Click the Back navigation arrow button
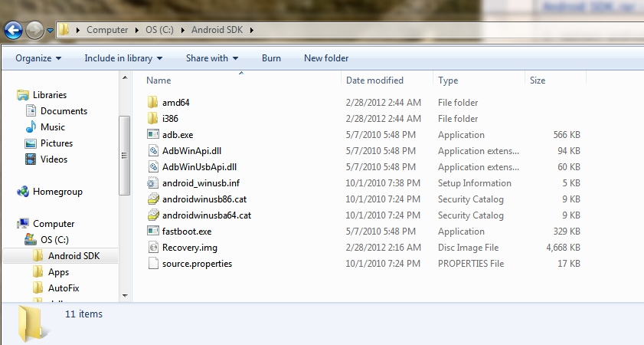 click(x=13, y=31)
